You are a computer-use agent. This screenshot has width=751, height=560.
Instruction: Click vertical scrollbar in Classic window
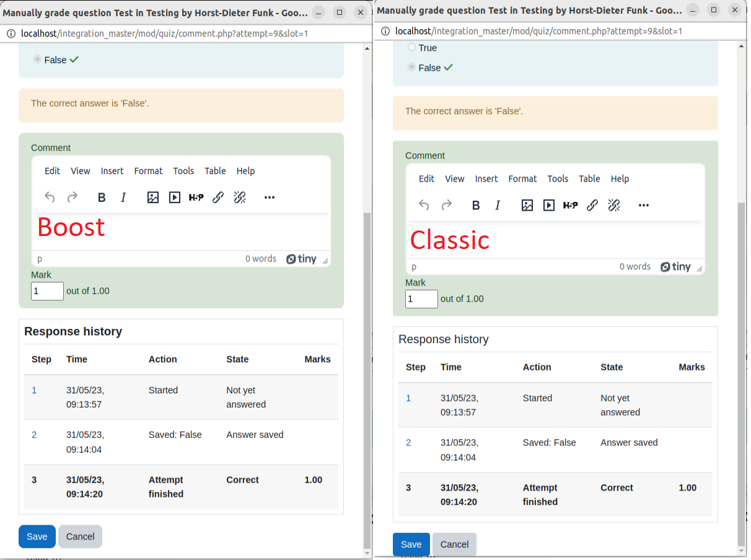[x=741, y=375]
